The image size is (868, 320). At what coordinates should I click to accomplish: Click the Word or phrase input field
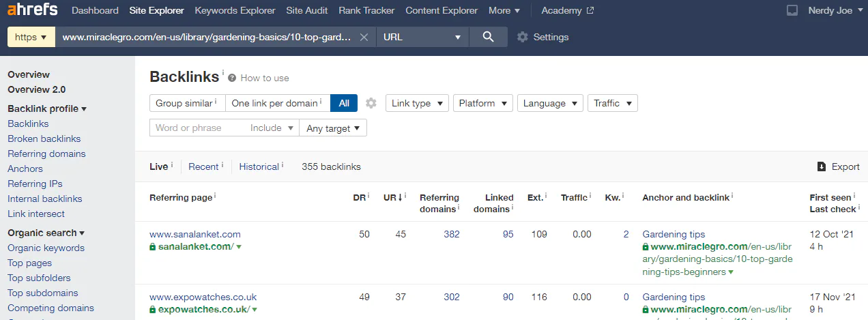tap(198, 128)
